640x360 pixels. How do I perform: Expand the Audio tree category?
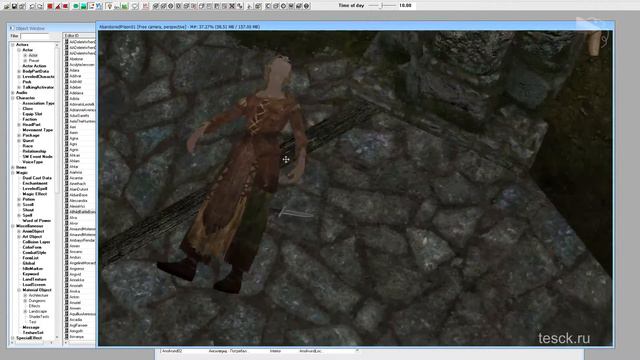coord(13,93)
